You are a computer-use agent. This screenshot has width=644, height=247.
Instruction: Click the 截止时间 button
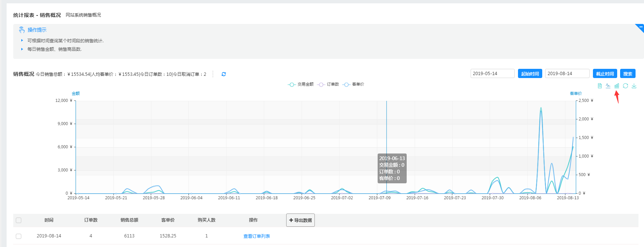tap(605, 74)
